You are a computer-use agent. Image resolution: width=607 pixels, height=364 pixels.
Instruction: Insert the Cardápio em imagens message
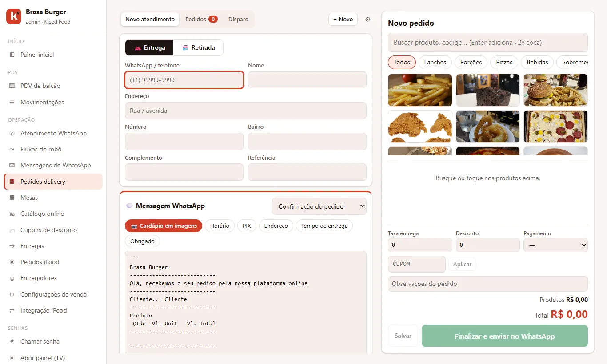click(164, 226)
